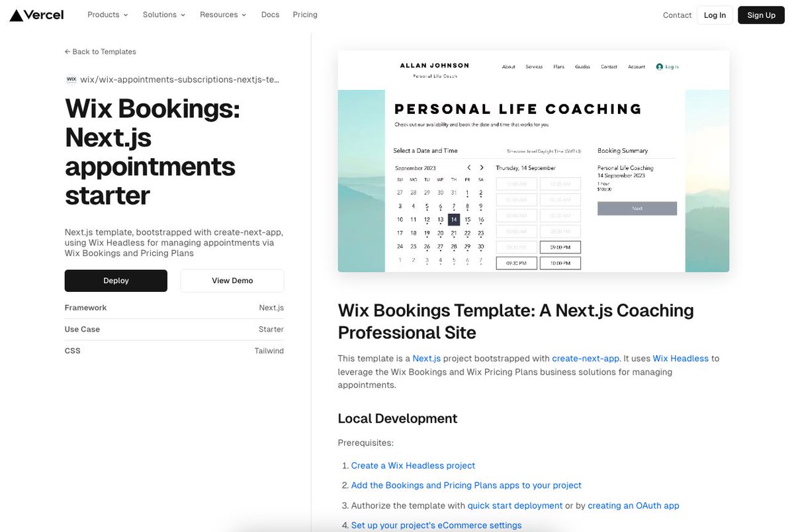Click the Wix logo icon beside repo name

[x=71, y=79]
